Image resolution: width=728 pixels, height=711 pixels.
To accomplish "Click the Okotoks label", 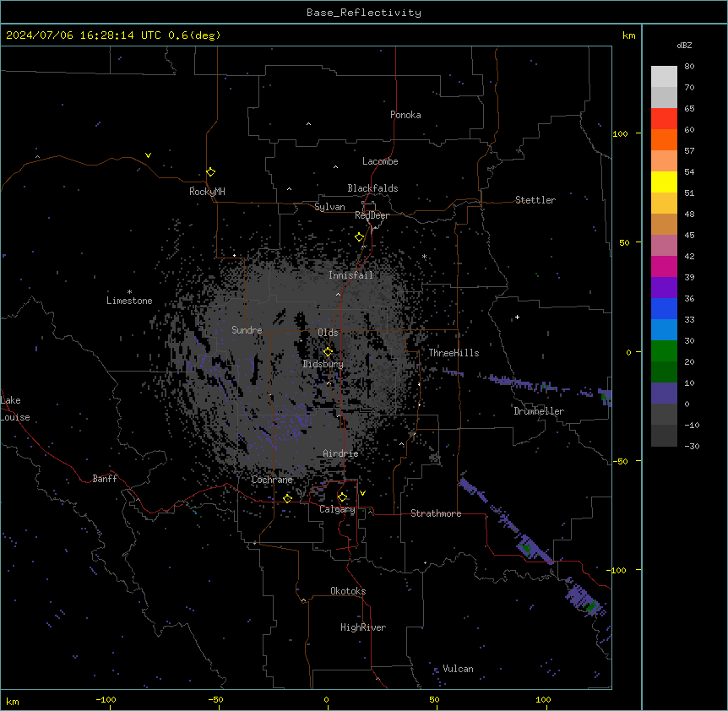I will tap(348, 591).
